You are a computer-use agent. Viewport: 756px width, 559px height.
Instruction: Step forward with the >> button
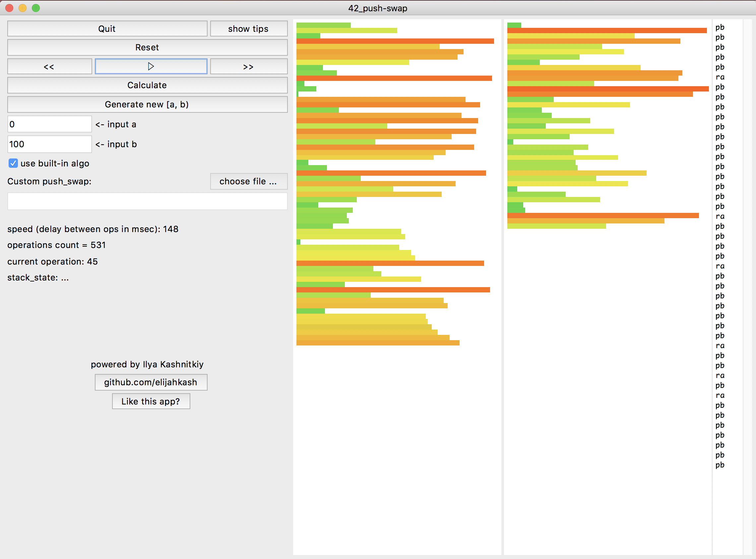[248, 66]
